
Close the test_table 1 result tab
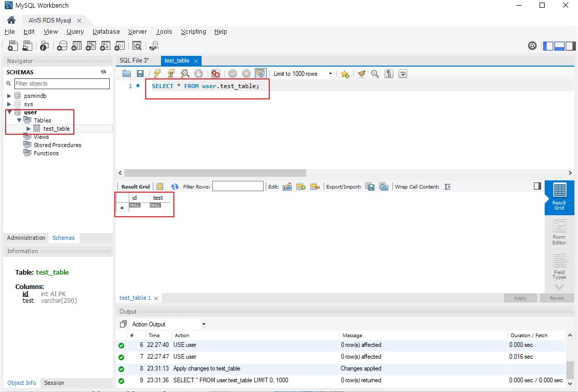(156, 298)
